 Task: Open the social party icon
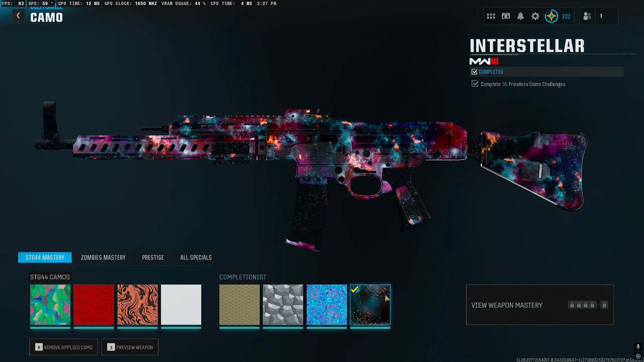[587, 16]
